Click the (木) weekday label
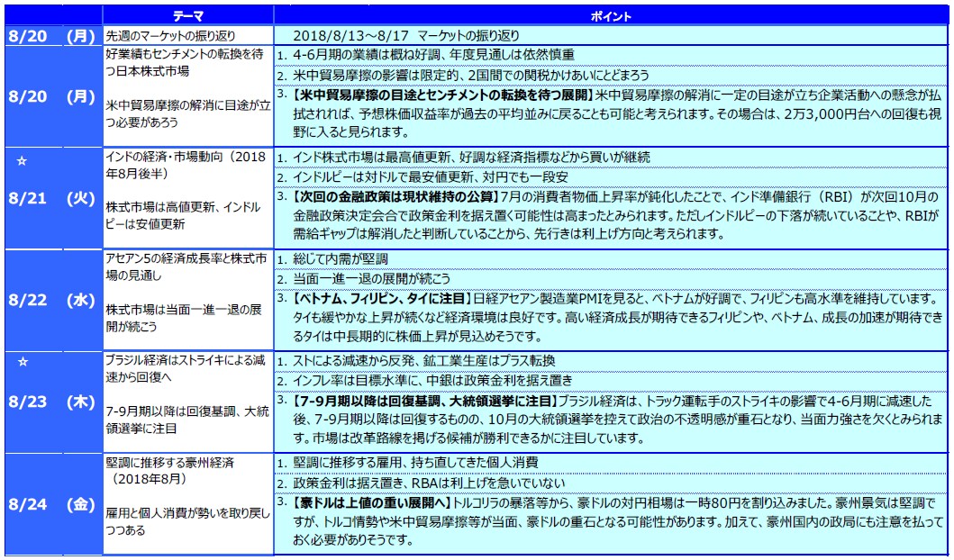This screenshot has width=954, height=560. coord(81,402)
